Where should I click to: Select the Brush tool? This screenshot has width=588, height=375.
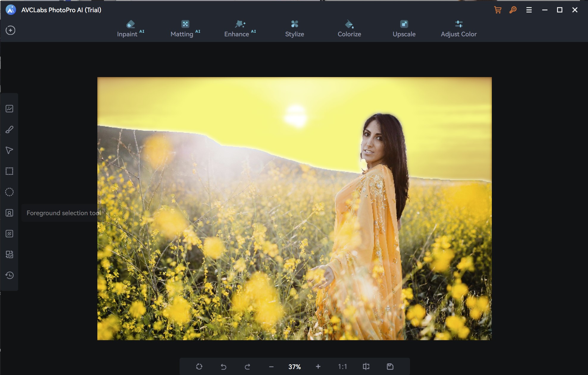10,129
